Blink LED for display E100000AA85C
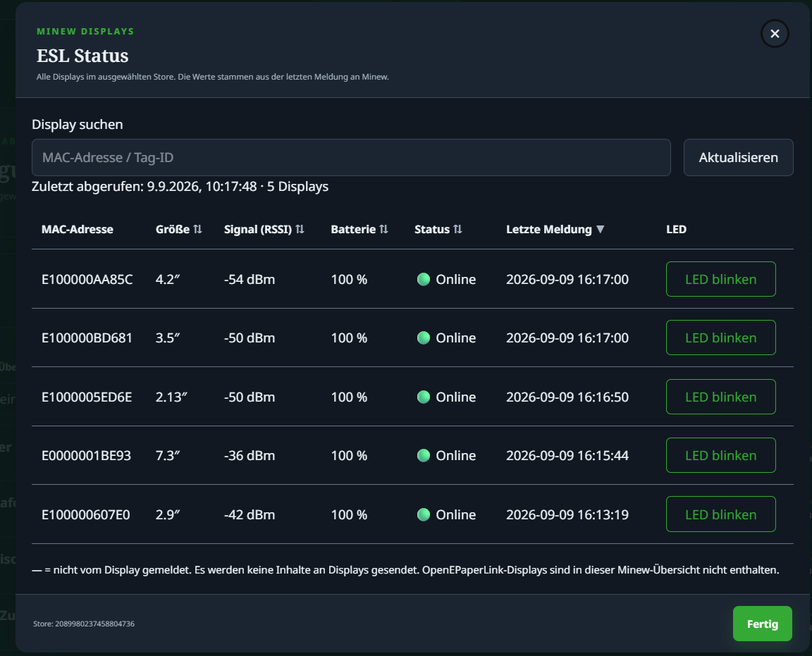 tap(721, 279)
